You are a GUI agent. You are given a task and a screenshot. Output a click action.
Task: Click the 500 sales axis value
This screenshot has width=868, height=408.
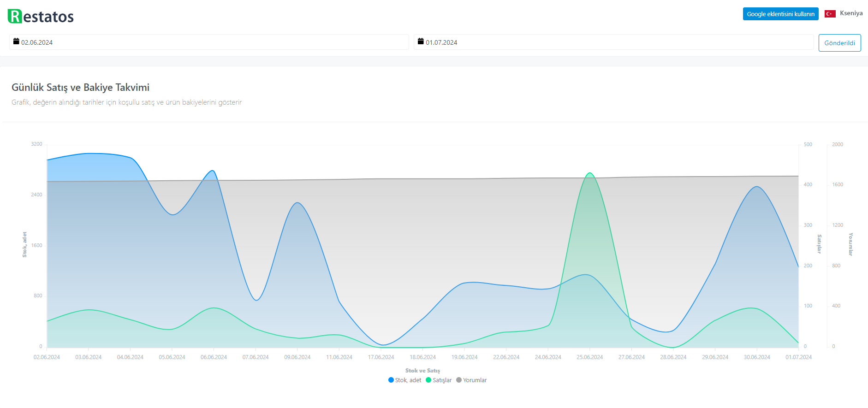click(x=808, y=144)
